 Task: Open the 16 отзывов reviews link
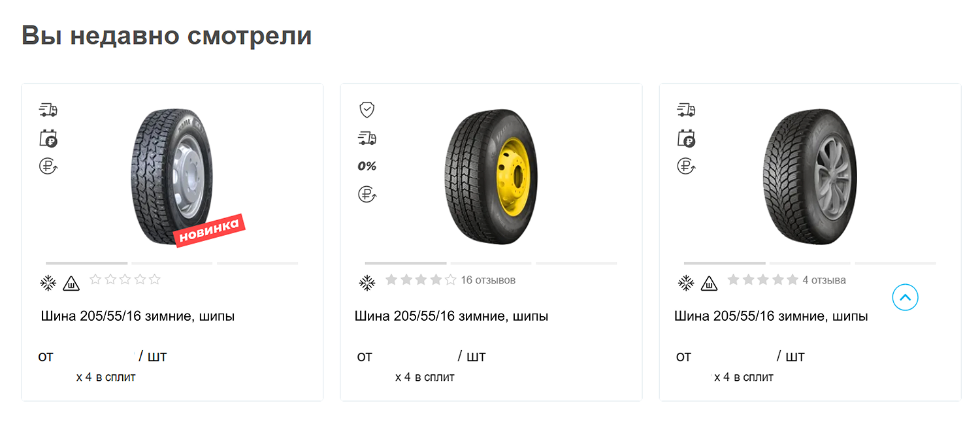(488, 280)
